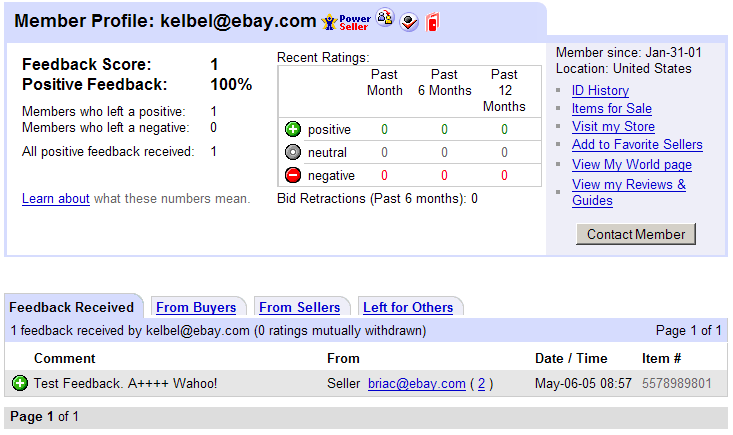Open seller briac@ebay.com profile link

coord(417,383)
